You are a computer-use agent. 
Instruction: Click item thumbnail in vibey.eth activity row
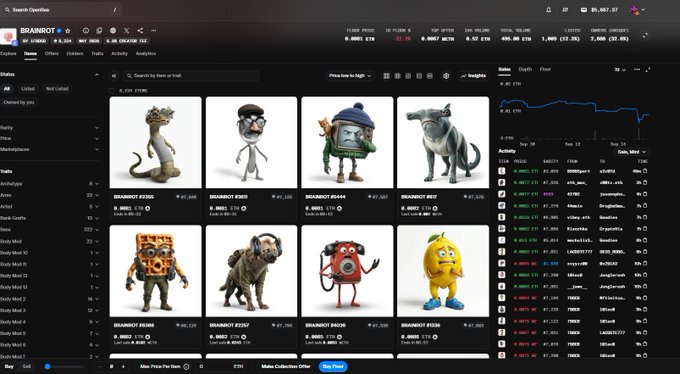(x=502, y=217)
